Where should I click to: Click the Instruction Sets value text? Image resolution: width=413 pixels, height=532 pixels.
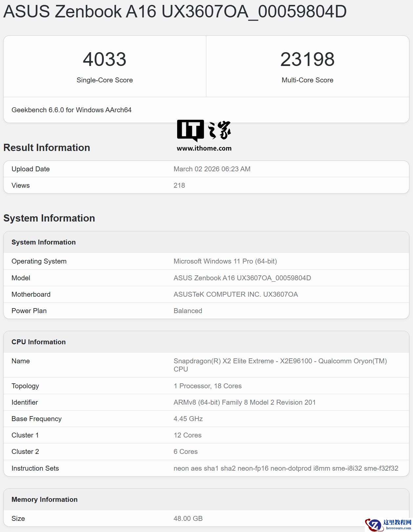tap(286, 468)
